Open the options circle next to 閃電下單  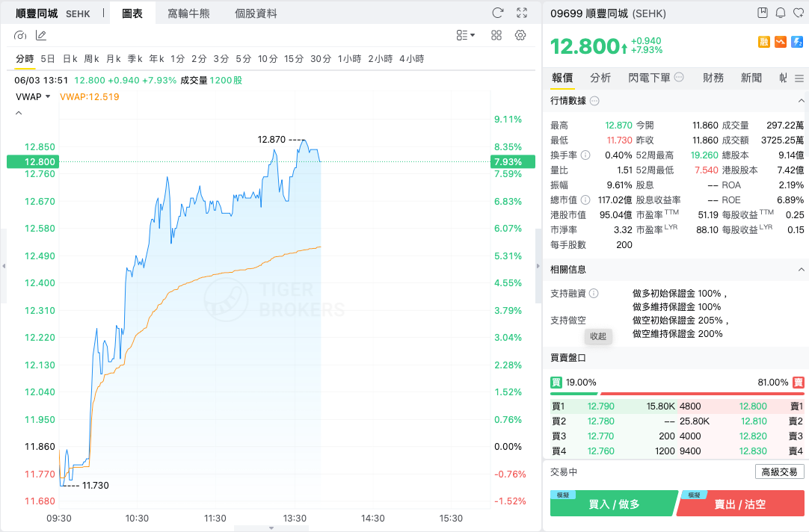(x=679, y=77)
